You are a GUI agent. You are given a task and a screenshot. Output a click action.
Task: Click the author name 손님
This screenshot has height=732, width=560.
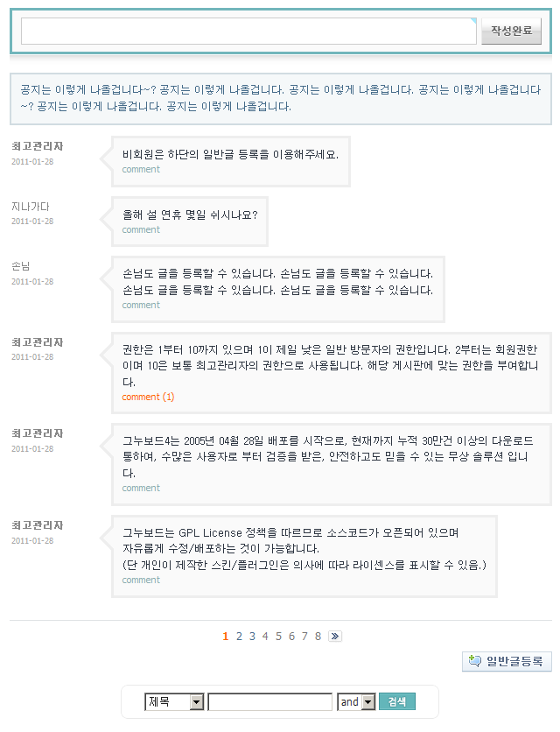click(21, 265)
